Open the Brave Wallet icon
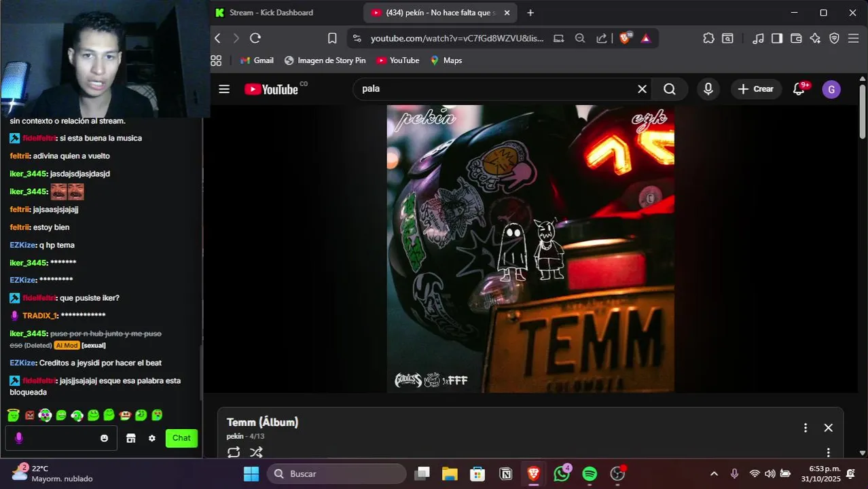Screen dimensions: 868x489 796,38
